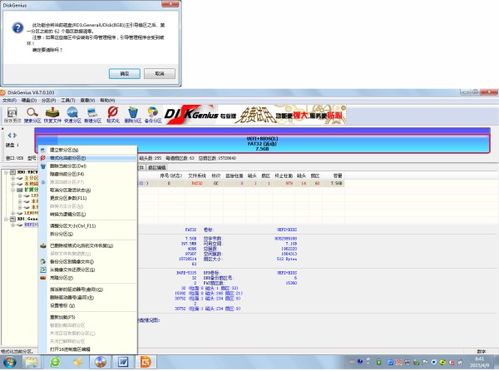Click the red Format toolbar icon
The width and height of the screenshot is (499, 371).
(113, 115)
